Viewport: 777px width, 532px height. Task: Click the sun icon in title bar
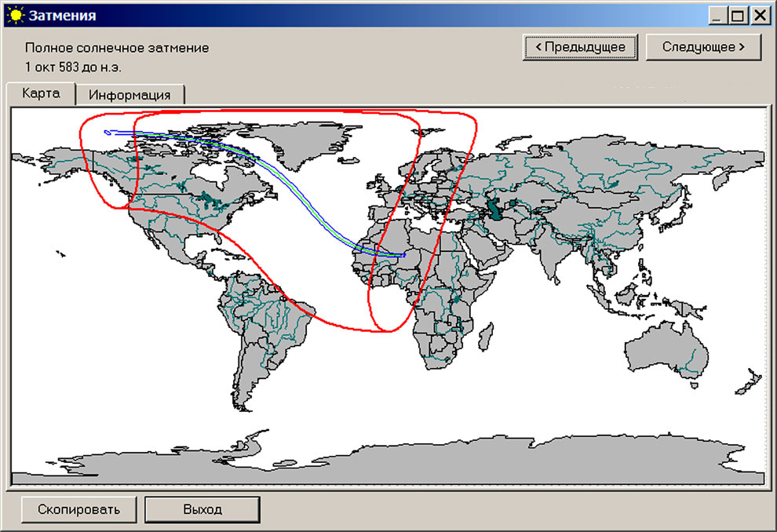(15, 15)
